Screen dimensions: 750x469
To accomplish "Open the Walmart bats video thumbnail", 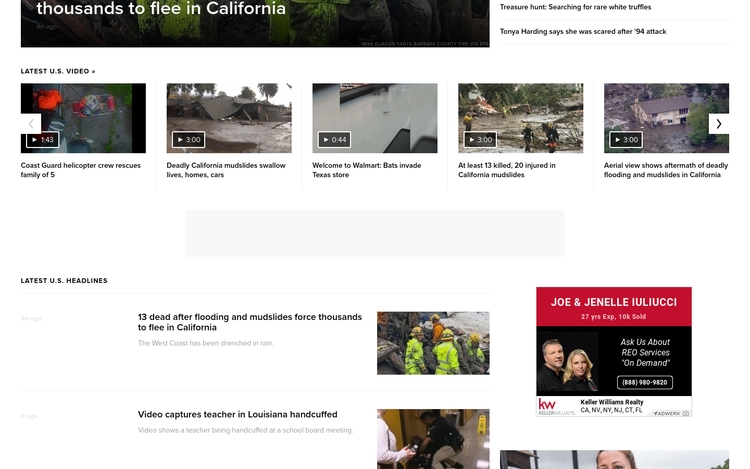I will [x=375, y=118].
